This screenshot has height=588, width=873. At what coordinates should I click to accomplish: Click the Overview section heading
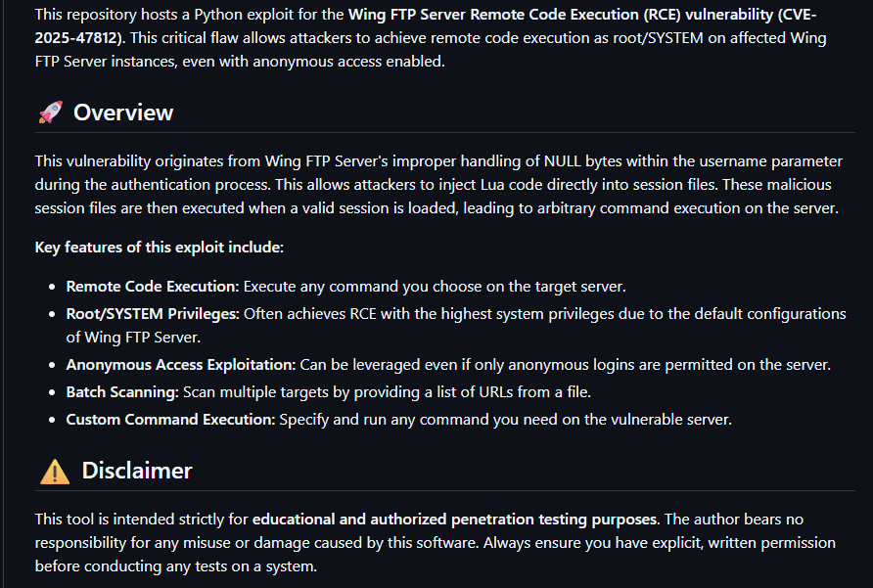(x=123, y=113)
